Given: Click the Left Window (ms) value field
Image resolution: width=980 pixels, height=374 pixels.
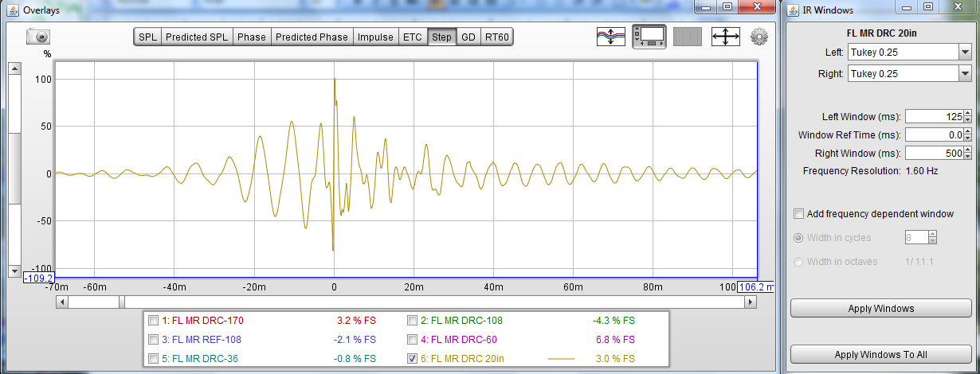Looking at the screenshot, I should pyautogui.click(x=934, y=116).
